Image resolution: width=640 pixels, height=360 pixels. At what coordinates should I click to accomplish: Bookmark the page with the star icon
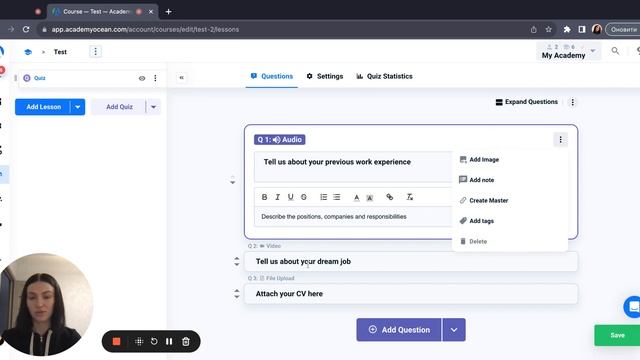[549, 29]
